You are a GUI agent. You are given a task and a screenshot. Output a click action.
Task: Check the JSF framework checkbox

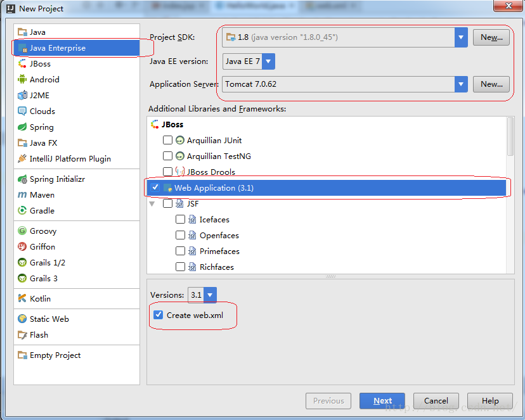(167, 203)
